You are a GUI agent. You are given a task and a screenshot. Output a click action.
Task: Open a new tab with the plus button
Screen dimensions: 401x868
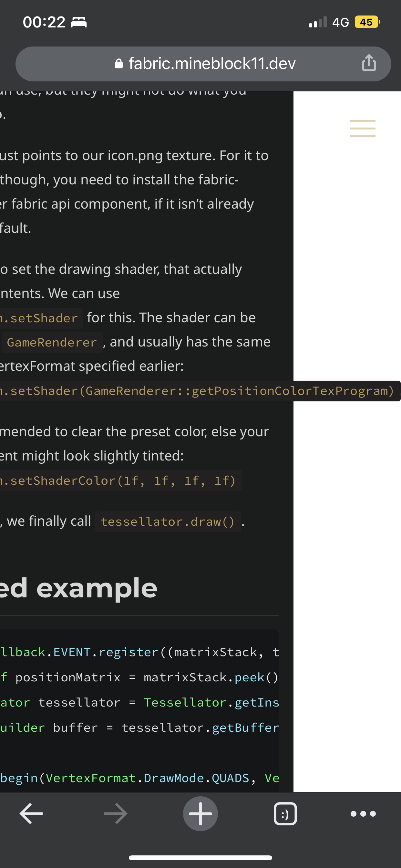[x=200, y=813]
